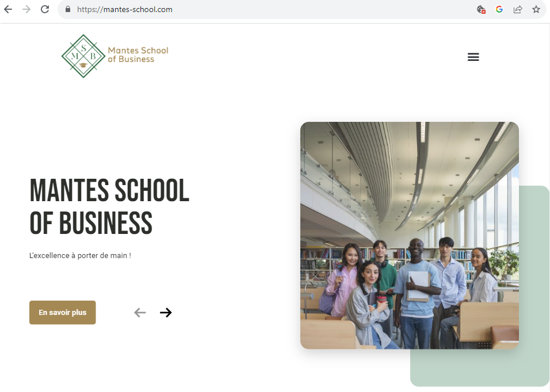Click the L'excellence à porter de main text
This screenshot has height=392, width=550.
[81, 256]
